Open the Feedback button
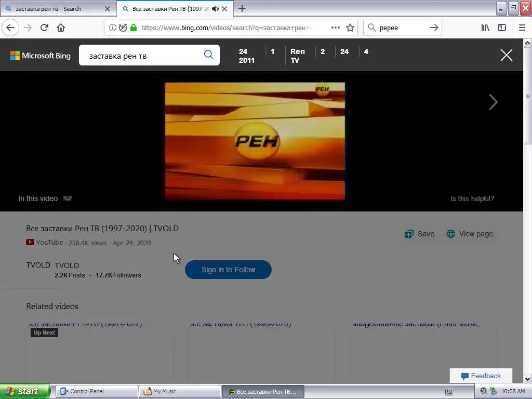Viewport: 532px width, 399px height. [x=481, y=376]
